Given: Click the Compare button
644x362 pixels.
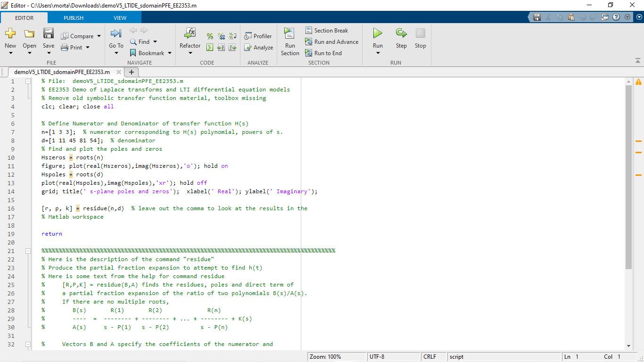Looking at the screenshot, I should pyautogui.click(x=77, y=36).
